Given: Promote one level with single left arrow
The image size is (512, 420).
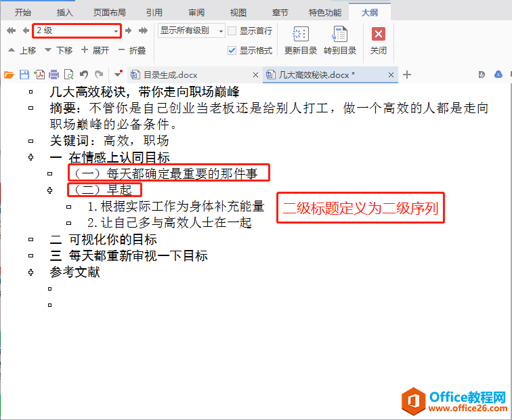Looking at the screenshot, I should 26,30.
